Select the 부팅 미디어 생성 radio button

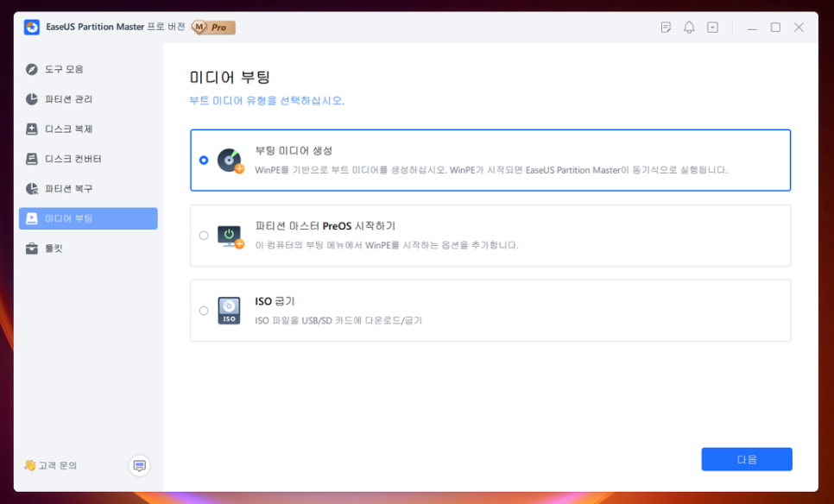pyautogui.click(x=204, y=160)
